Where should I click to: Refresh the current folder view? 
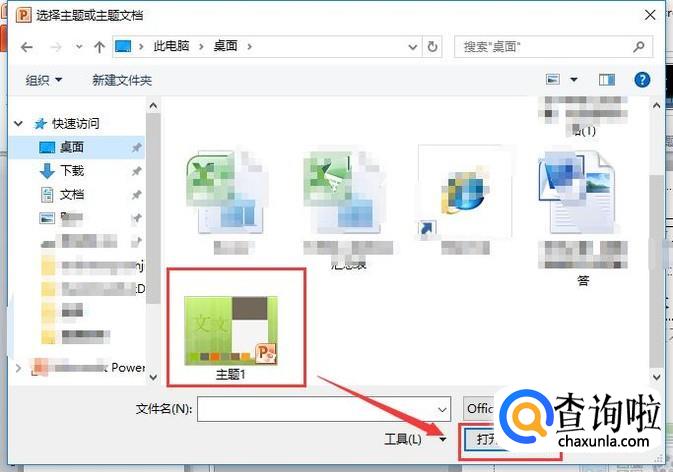[x=432, y=47]
